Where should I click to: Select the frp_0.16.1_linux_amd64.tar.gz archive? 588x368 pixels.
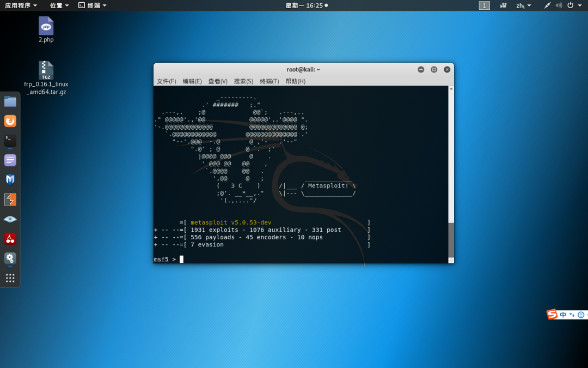point(46,78)
